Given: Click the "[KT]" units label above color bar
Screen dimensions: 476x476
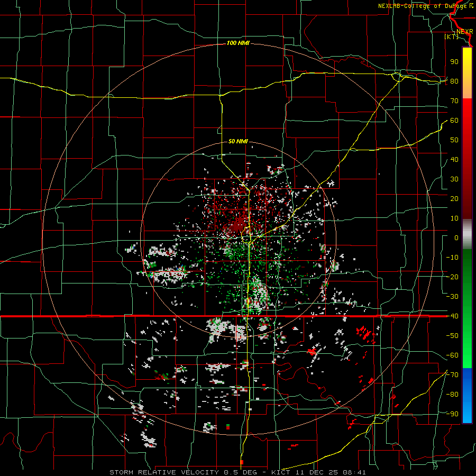Looking at the screenshot, I should click(x=451, y=36).
